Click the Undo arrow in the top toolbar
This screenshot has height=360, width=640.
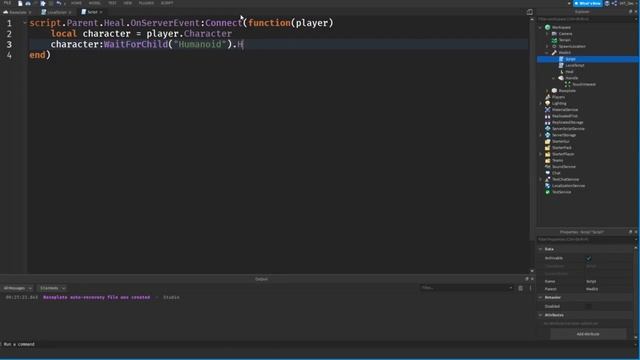point(58,3)
